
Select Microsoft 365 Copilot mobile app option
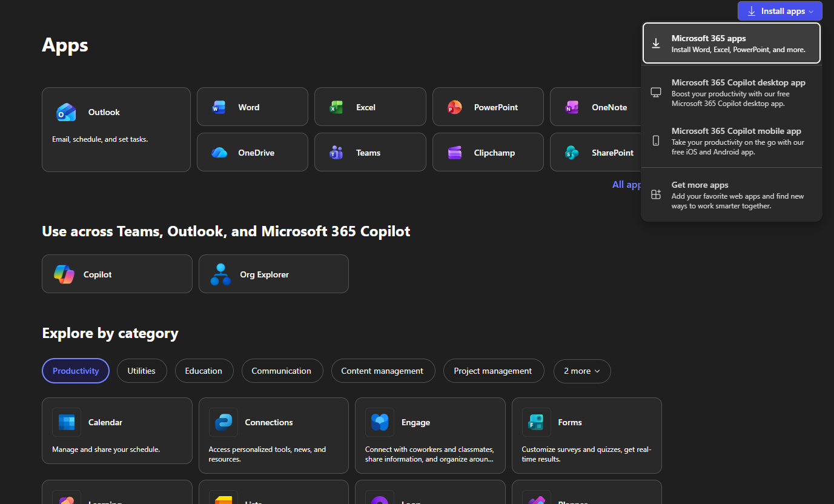tap(731, 141)
